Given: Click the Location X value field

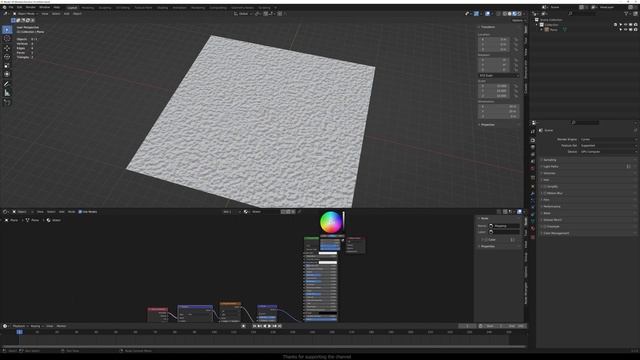Looking at the screenshot, I should (493, 40).
